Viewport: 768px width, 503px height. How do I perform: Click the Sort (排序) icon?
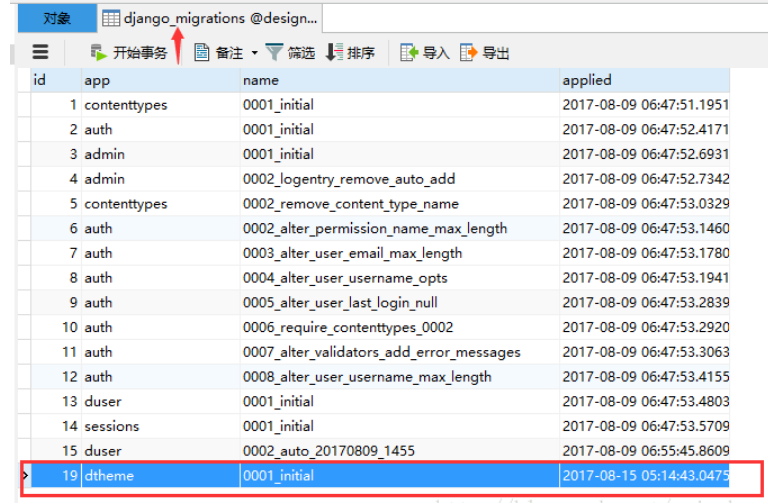(335, 52)
